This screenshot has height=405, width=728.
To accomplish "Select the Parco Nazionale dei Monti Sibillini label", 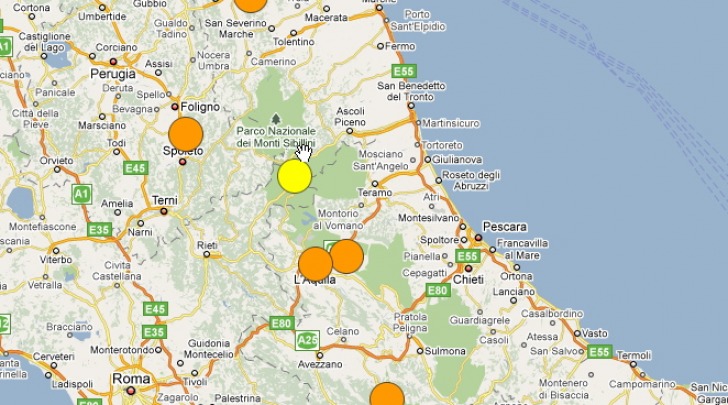I will [276, 137].
